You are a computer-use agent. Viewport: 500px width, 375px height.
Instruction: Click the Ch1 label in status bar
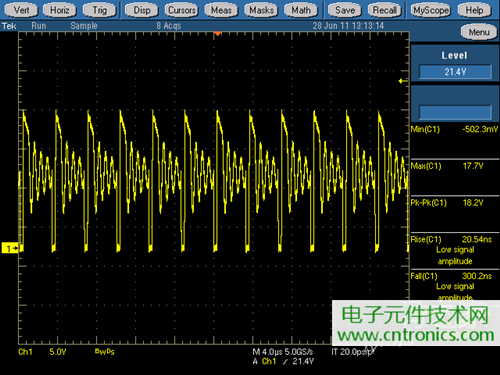click(x=25, y=352)
